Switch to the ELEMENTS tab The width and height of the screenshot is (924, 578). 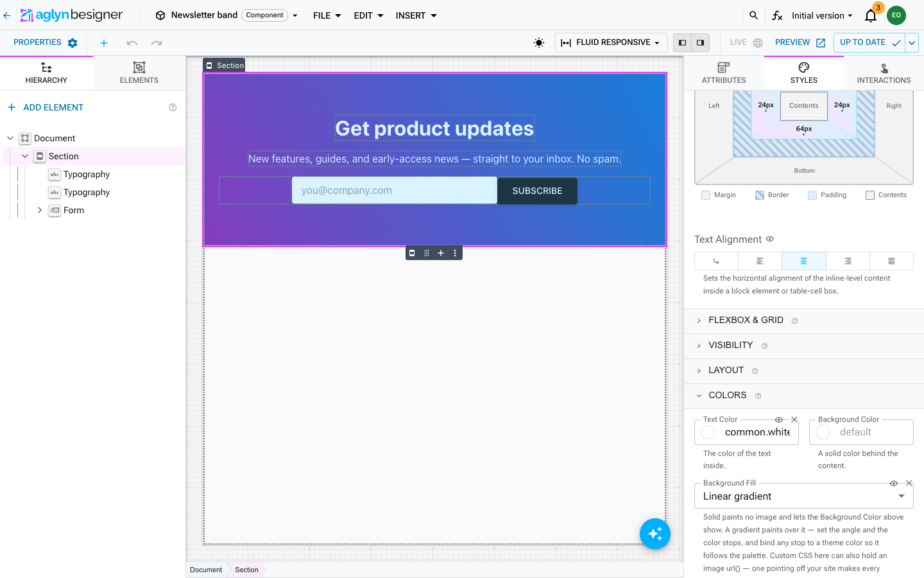pyautogui.click(x=139, y=73)
